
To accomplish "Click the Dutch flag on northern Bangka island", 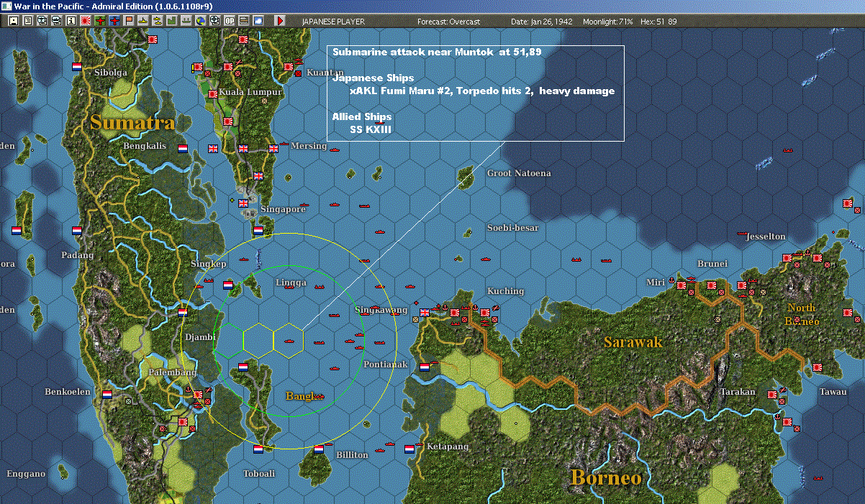I will point(243,367).
